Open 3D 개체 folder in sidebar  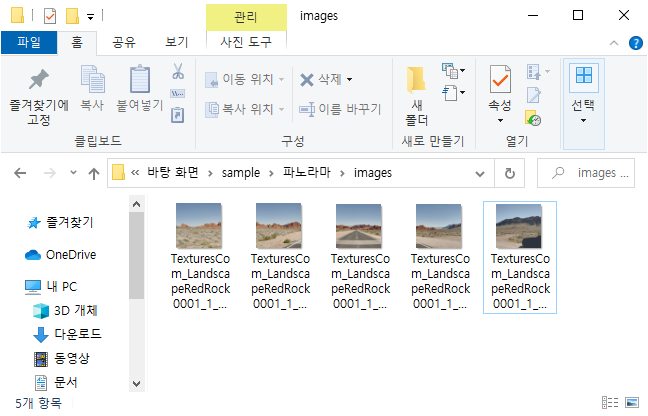click(65, 311)
